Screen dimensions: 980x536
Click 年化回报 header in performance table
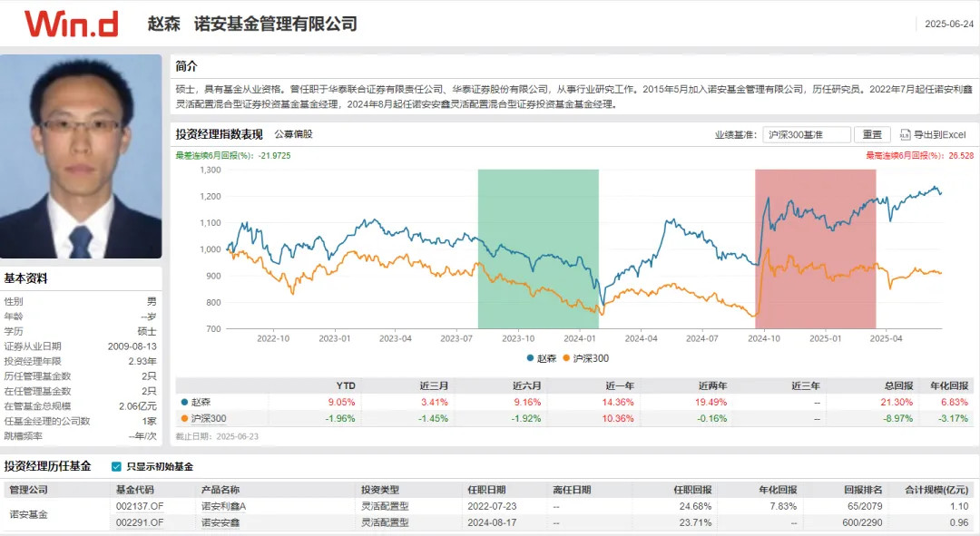949,385
